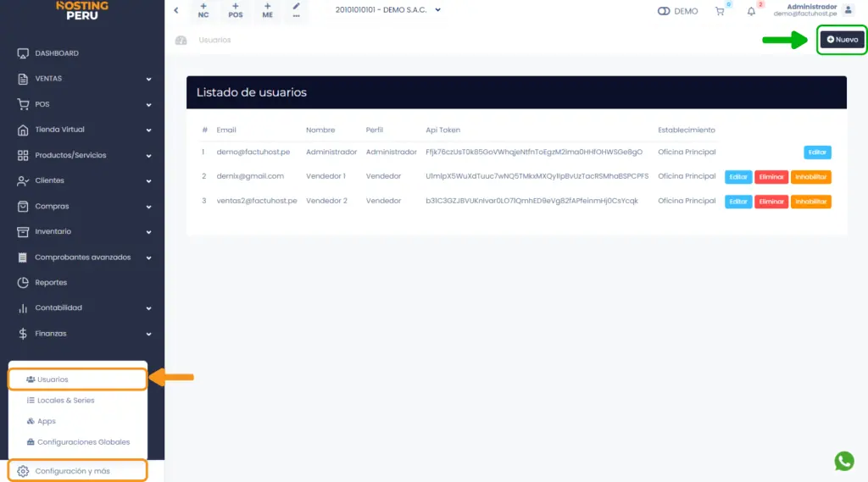Open Configuración y más menu
868x482 pixels.
click(x=77, y=471)
